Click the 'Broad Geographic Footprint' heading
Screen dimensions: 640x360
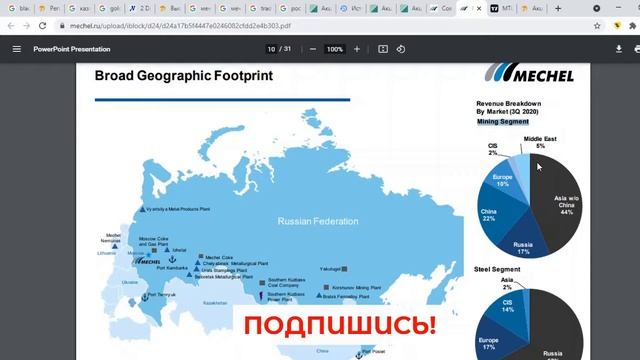(x=184, y=76)
